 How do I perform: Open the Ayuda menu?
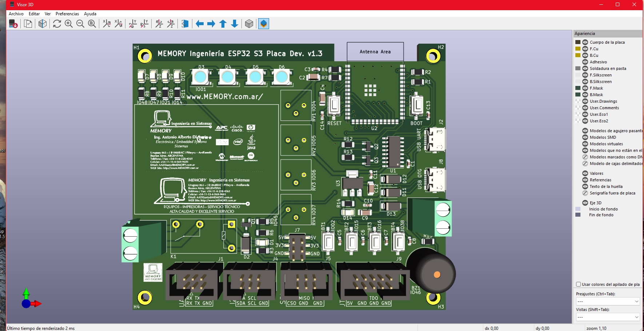89,13
